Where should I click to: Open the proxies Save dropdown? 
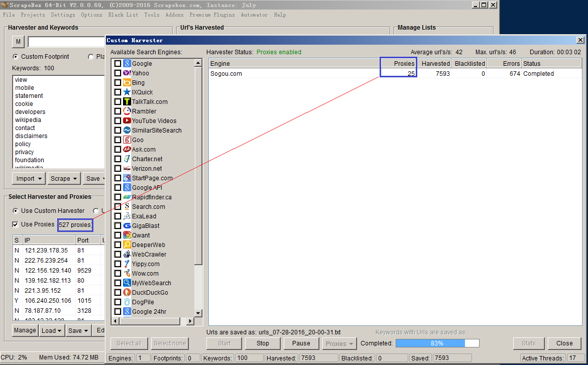pyautogui.click(x=78, y=330)
